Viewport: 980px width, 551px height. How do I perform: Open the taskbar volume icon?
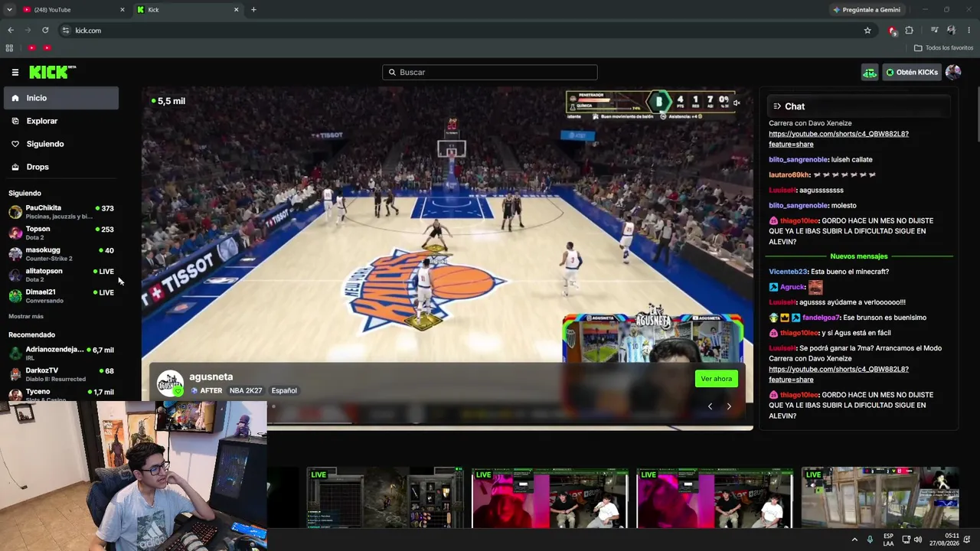pos(918,540)
